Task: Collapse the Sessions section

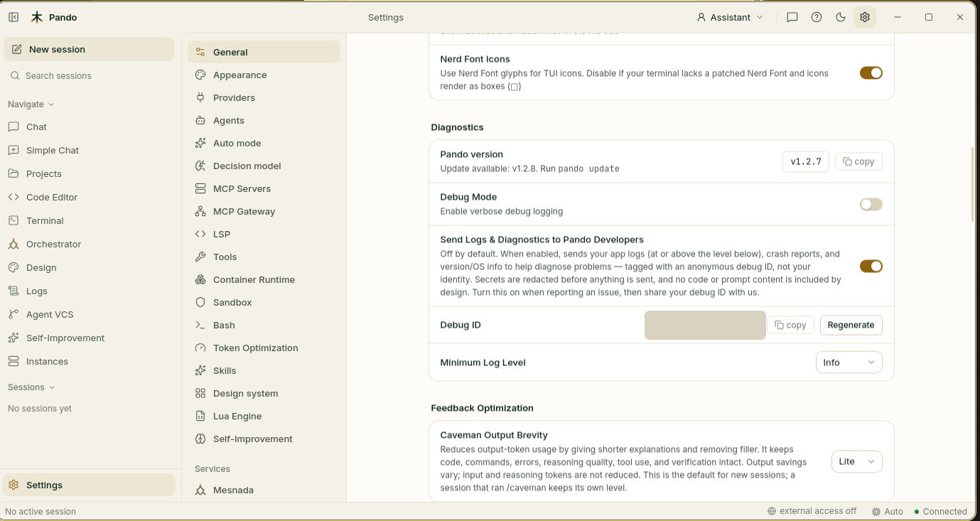Action: click(x=31, y=387)
